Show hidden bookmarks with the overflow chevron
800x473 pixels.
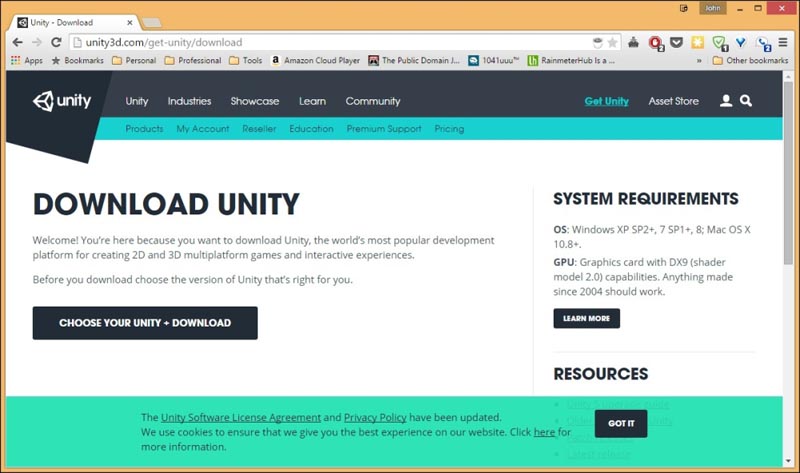click(700, 61)
